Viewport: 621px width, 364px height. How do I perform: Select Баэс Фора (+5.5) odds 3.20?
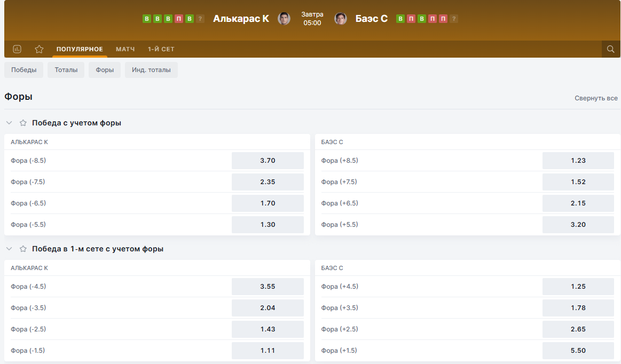578,225
